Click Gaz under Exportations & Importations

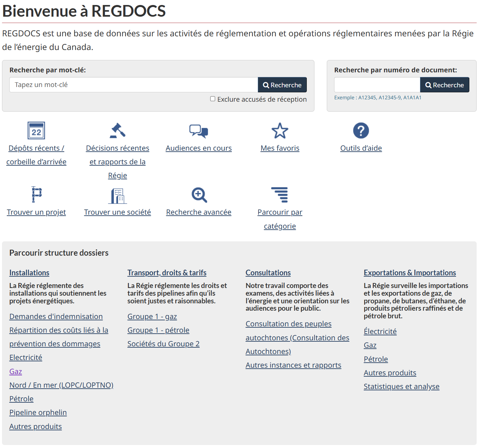pos(370,345)
